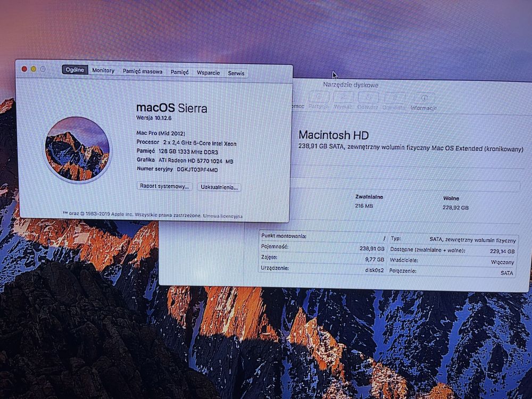Viewport: 532px width, 399px height.
Task: Click the Typ SATA, zewnętrzny wolumin fizyczny cell
Action: (x=453, y=239)
